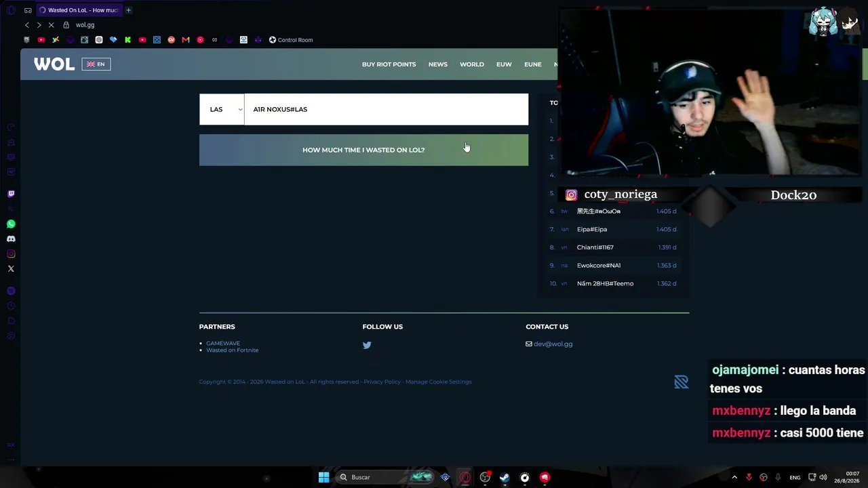Image resolution: width=868 pixels, height=488 pixels.
Task: Go forward to the next page
Action: pos(39,25)
